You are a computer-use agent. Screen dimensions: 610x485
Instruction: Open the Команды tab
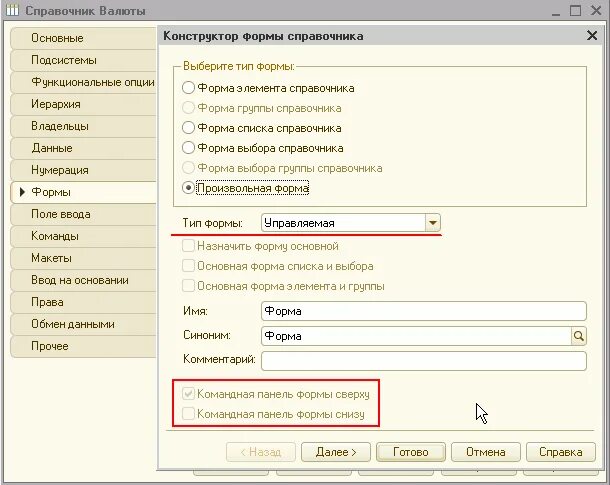[x=83, y=236]
